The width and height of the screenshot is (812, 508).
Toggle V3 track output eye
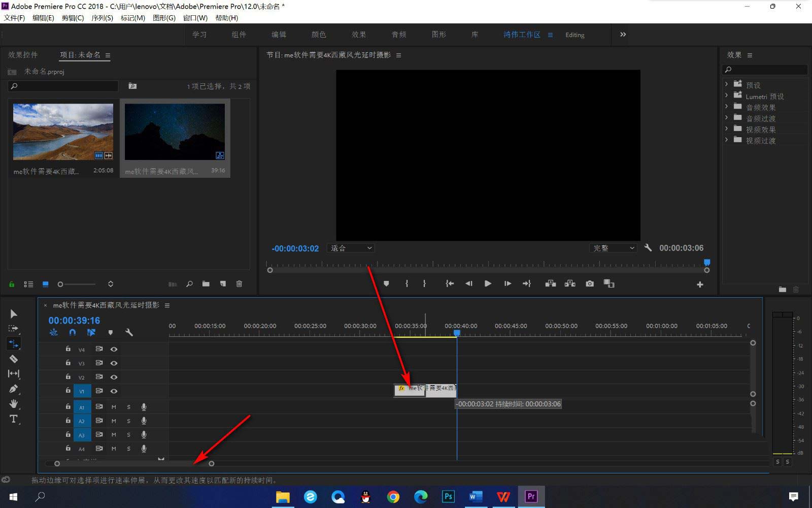pyautogui.click(x=114, y=363)
